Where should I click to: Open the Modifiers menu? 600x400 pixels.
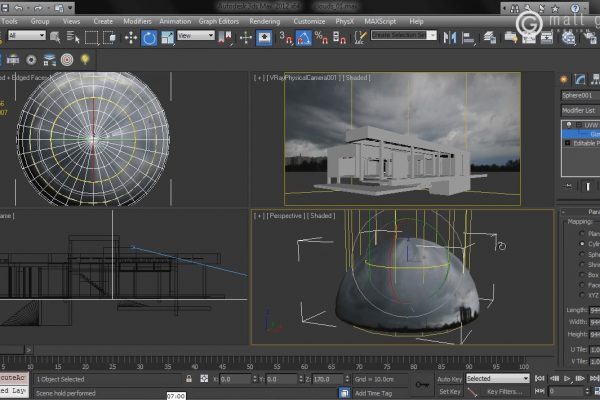point(137,21)
